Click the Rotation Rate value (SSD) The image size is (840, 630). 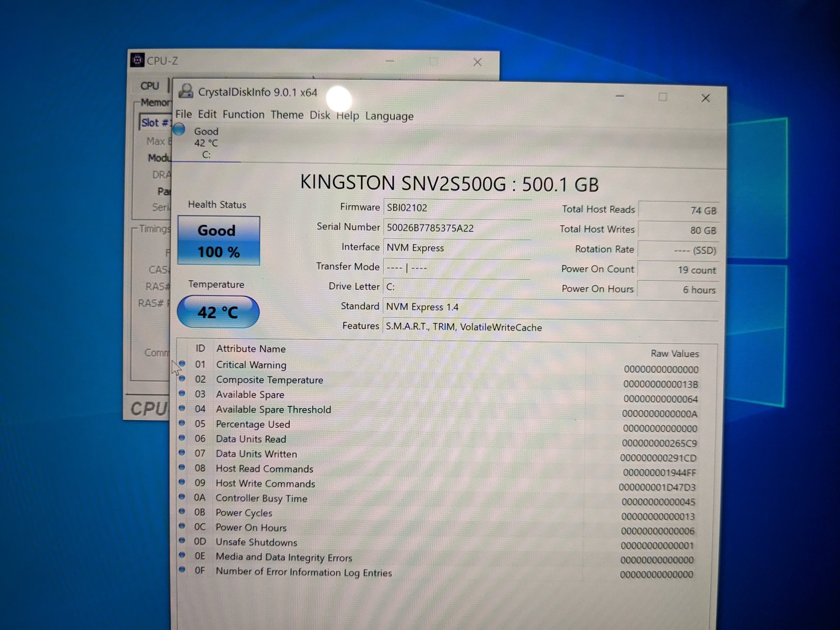(678, 250)
